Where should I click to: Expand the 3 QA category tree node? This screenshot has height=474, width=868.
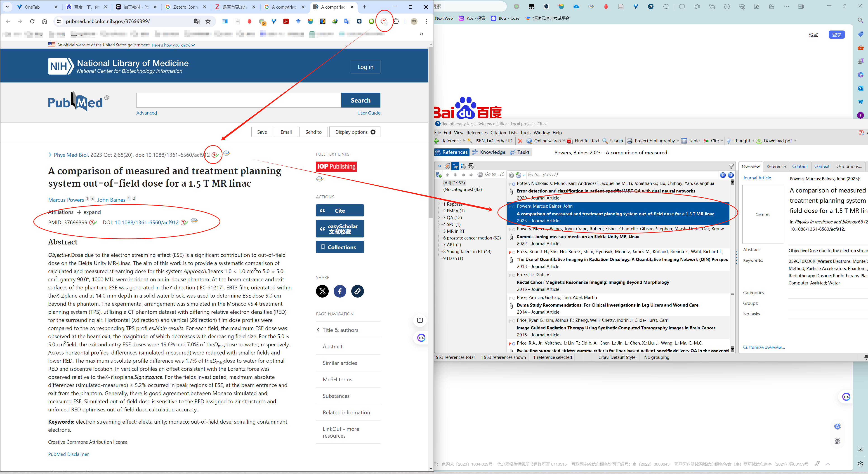point(438,218)
